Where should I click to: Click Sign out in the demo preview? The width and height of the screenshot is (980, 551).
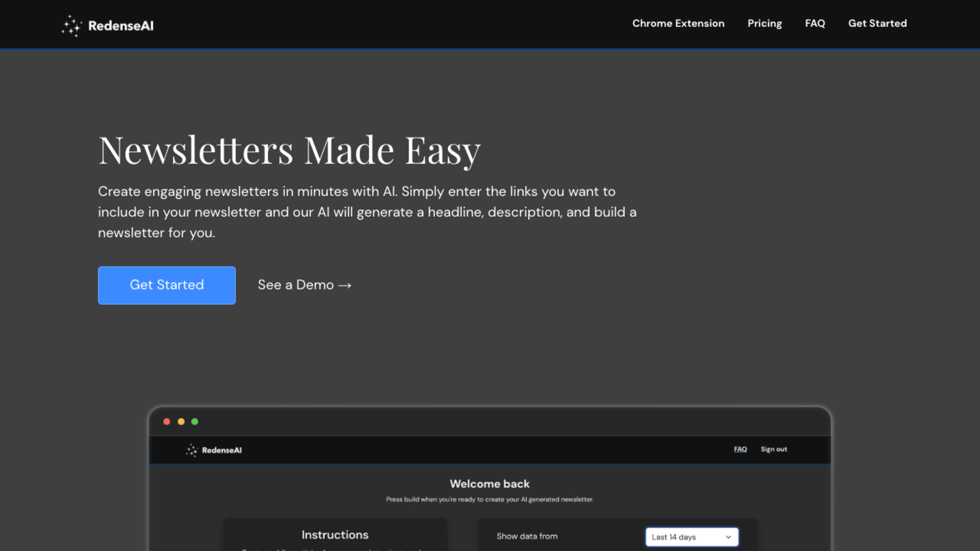pyautogui.click(x=774, y=449)
